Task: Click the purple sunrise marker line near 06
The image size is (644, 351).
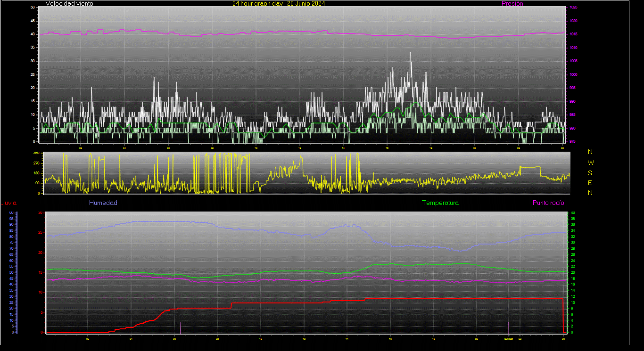Action: pos(181,327)
